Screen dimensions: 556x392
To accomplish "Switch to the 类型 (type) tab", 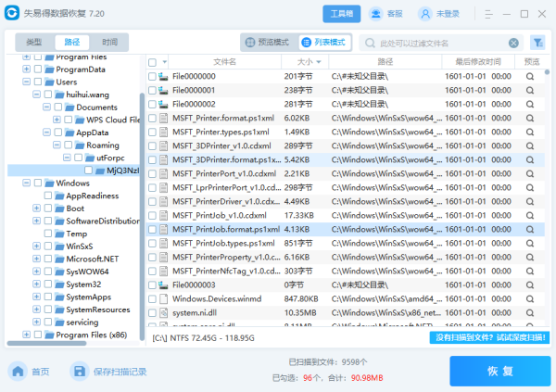I will coord(34,43).
